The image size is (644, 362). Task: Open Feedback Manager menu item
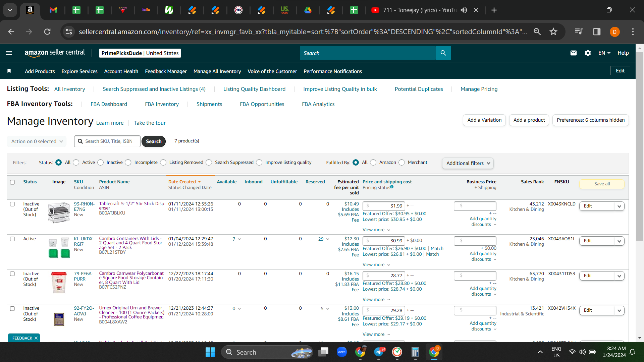[x=166, y=71]
